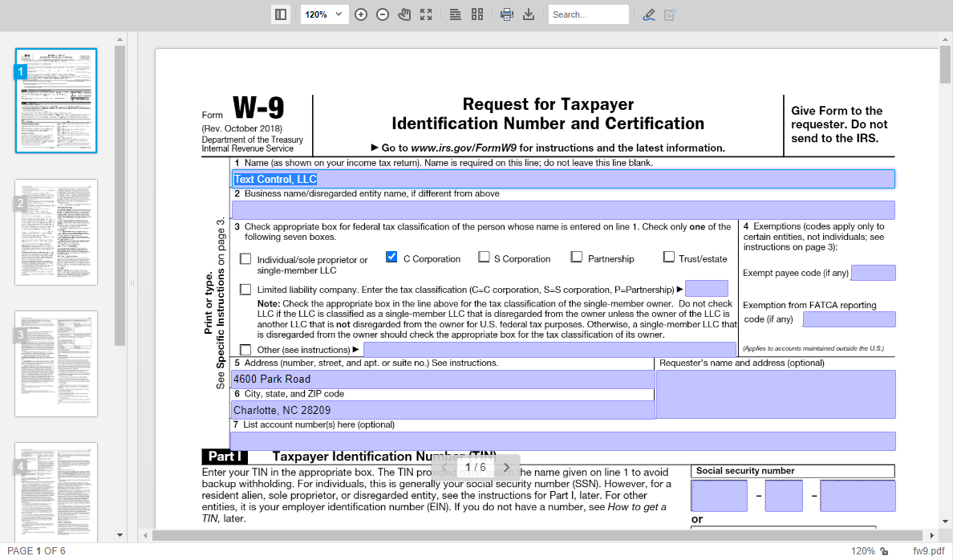
Task: Click the document vertical scroll down arrow
Action: coord(945,521)
